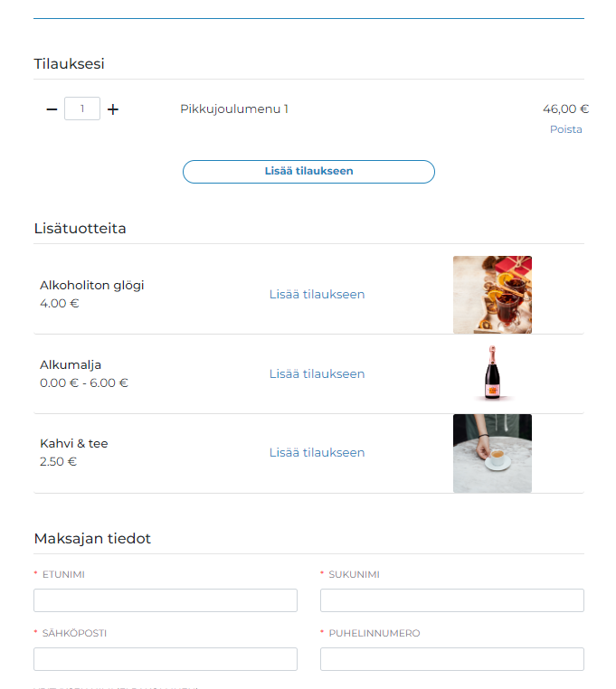Screen dimensions: 616x689
Task: Add Kahvi & tee to the order
Action: point(317,453)
